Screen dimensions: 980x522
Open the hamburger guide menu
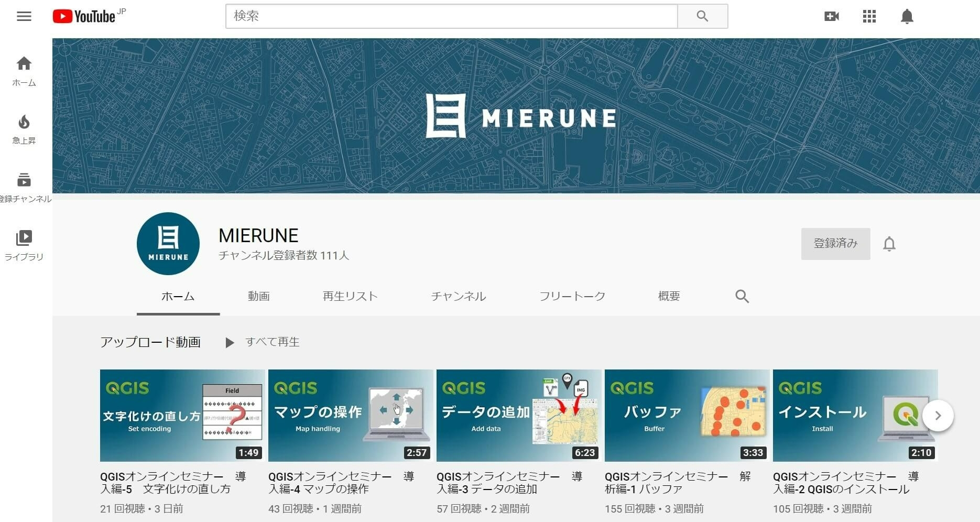click(x=24, y=16)
